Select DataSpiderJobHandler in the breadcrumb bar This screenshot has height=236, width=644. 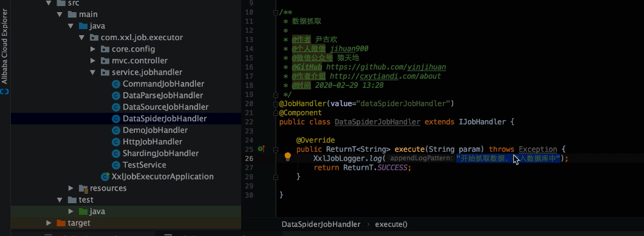click(321, 224)
